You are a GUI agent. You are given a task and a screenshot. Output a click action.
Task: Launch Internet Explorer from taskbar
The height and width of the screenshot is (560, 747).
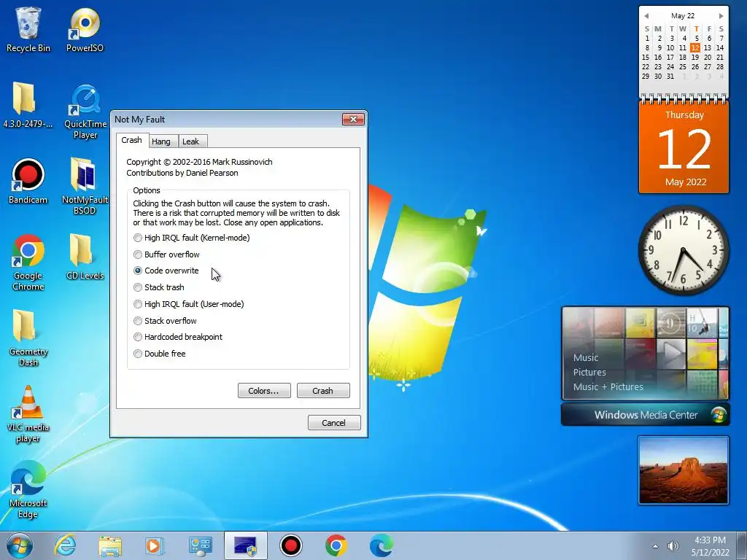[x=65, y=545]
